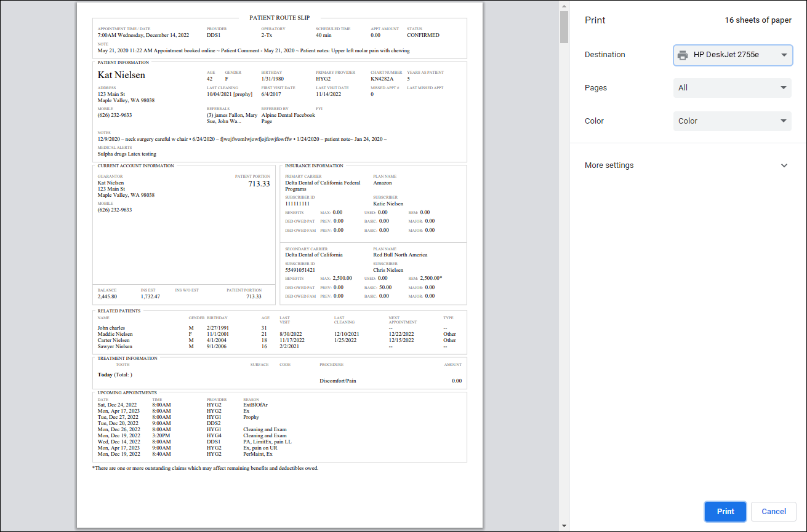The image size is (807, 532).
Task: Click the Upcoming Appointments section header
Action: (x=127, y=392)
